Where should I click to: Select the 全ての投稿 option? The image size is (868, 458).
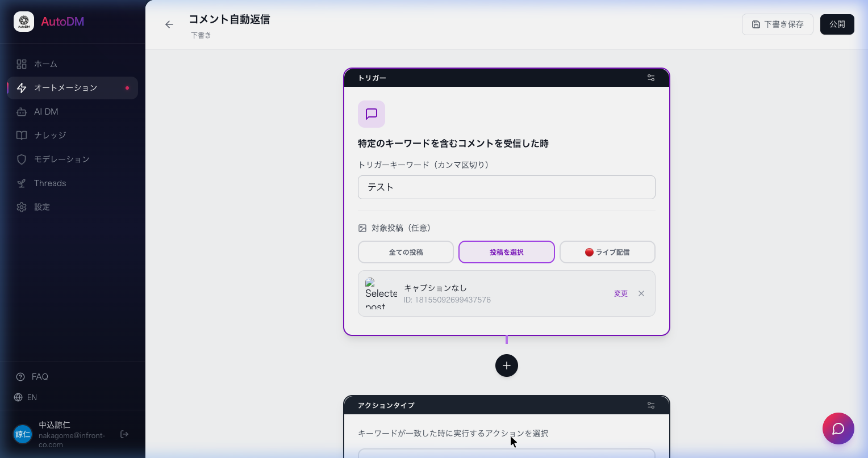click(406, 252)
